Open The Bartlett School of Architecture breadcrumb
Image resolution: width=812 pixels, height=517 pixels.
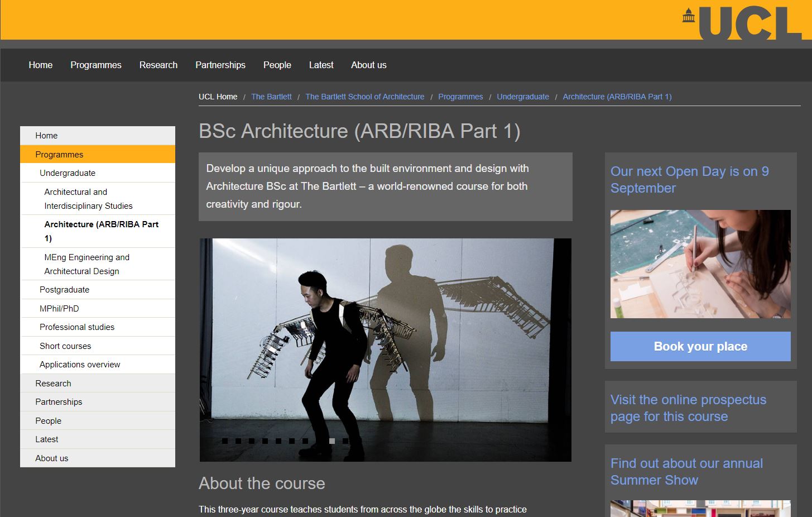click(365, 97)
